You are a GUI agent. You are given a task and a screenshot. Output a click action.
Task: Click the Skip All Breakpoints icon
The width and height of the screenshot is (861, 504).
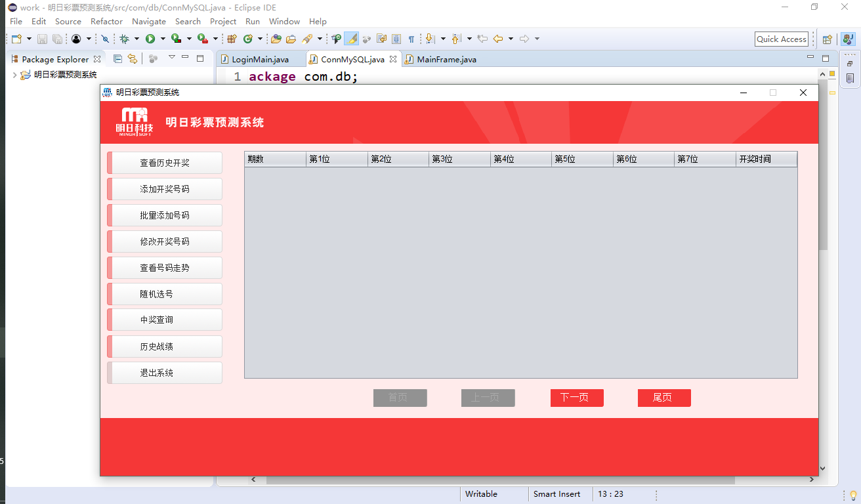tap(105, 39)
